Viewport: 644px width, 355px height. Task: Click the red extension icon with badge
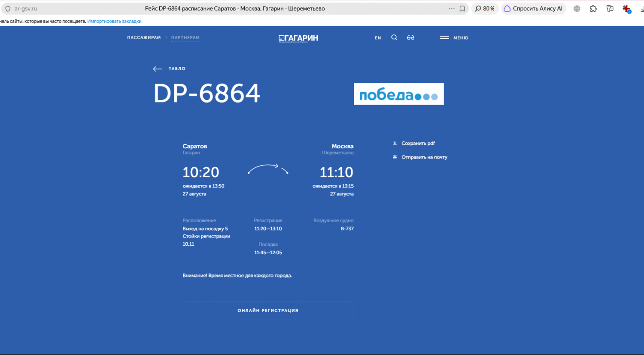coord(627,9)
